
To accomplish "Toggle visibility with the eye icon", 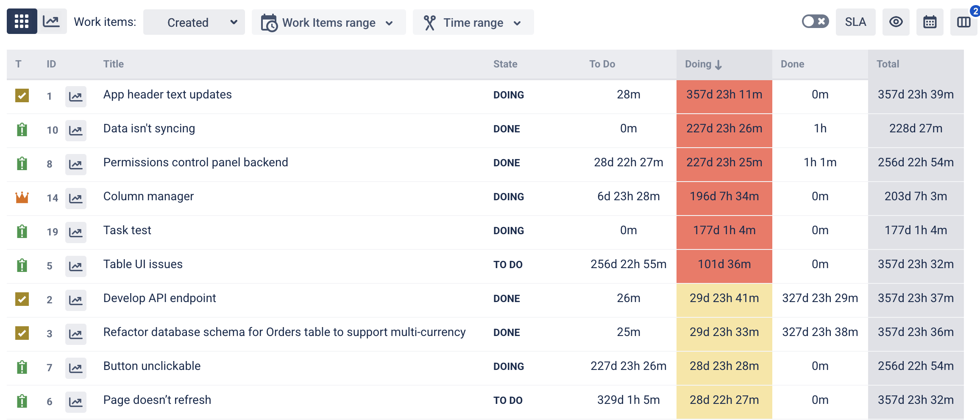I will [896, 22].
